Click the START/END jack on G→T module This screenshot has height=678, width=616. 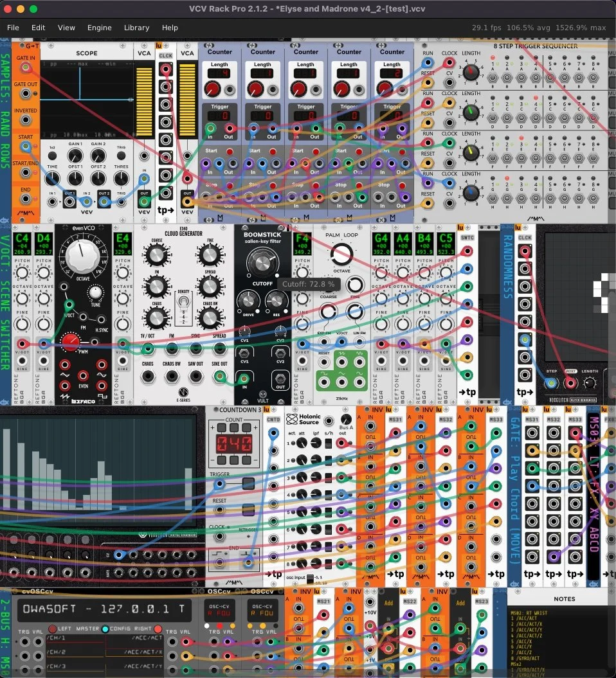click(26, 172)
